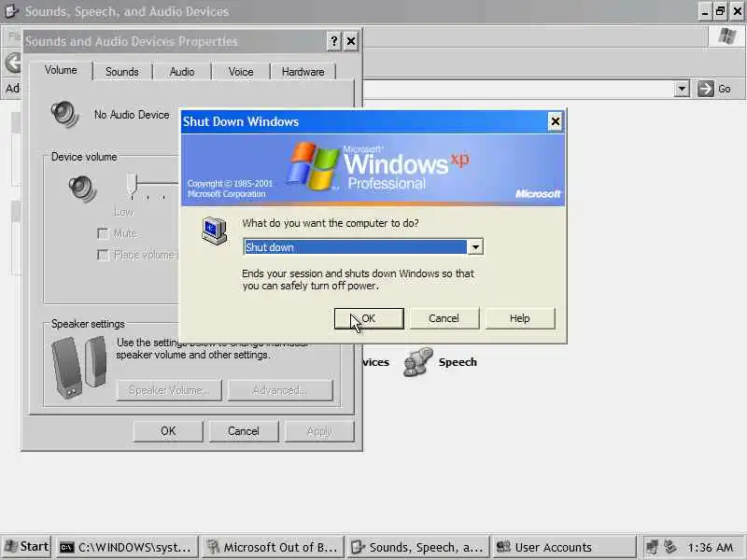Click the Device volume slider thumb

[132, 186]
